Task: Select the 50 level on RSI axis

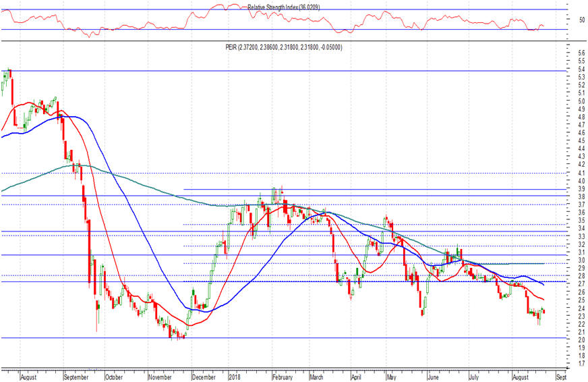Action: click(573, 20)
